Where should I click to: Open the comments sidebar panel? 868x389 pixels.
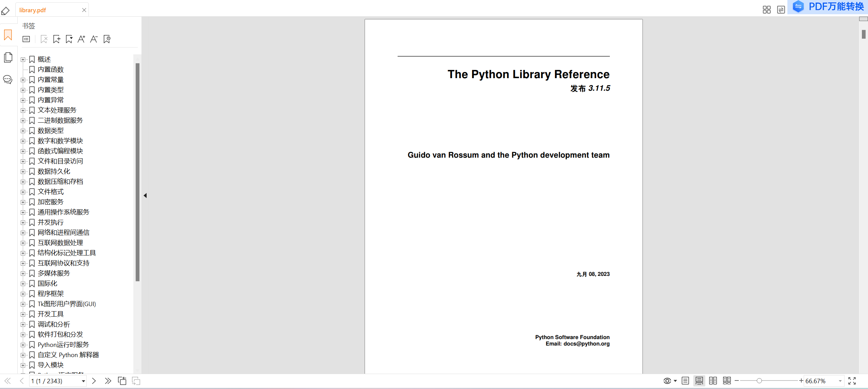[x=7, y=79]
